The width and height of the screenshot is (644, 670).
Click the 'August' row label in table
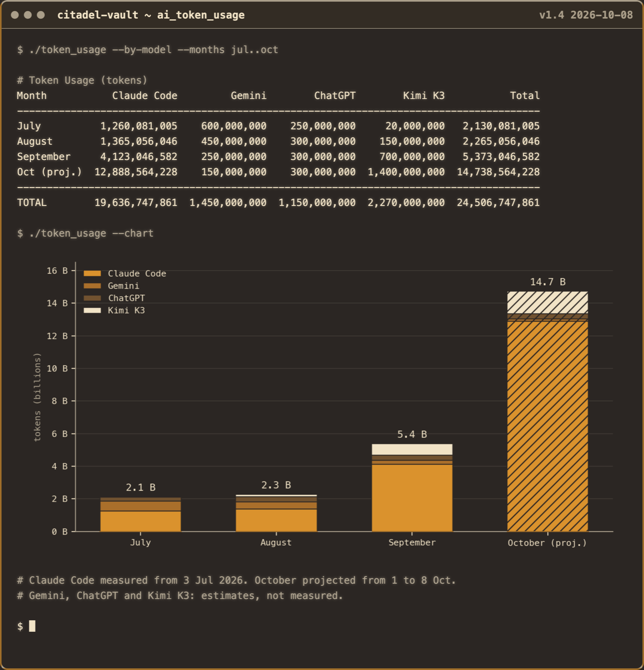point(34,141)
